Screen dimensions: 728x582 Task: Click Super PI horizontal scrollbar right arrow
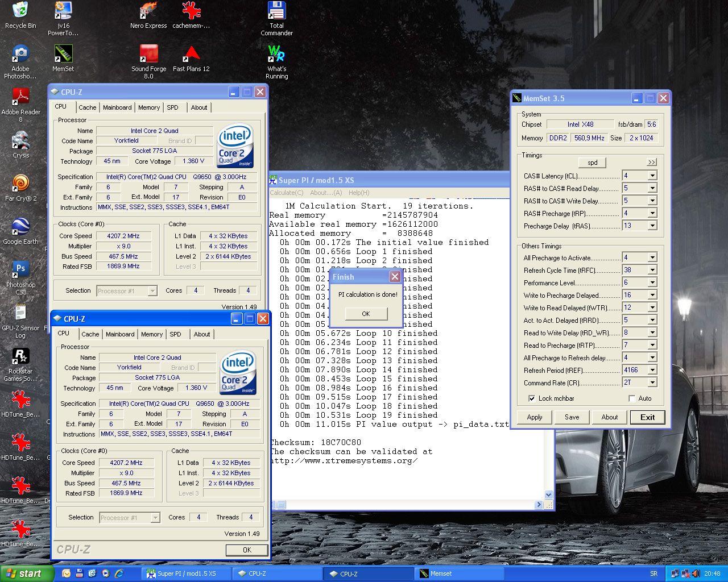539,505
